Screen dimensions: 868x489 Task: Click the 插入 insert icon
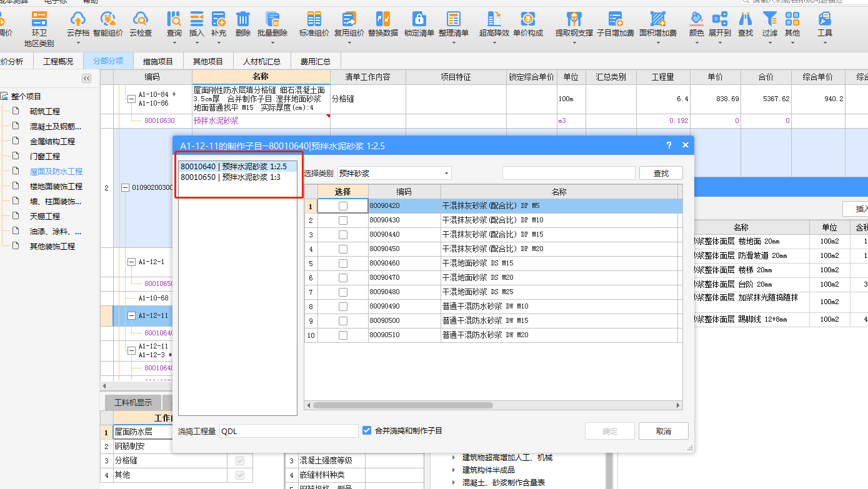coord(197,19)
